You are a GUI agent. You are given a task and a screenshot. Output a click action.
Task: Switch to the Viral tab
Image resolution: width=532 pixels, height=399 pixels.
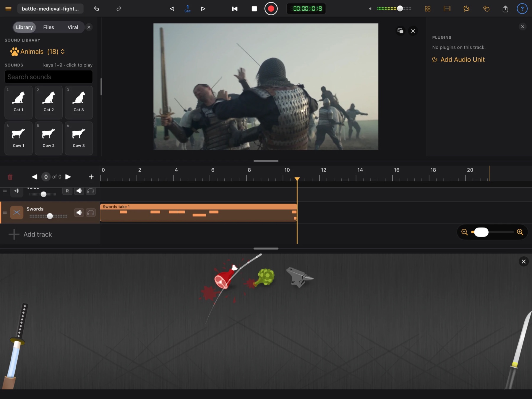73,27
